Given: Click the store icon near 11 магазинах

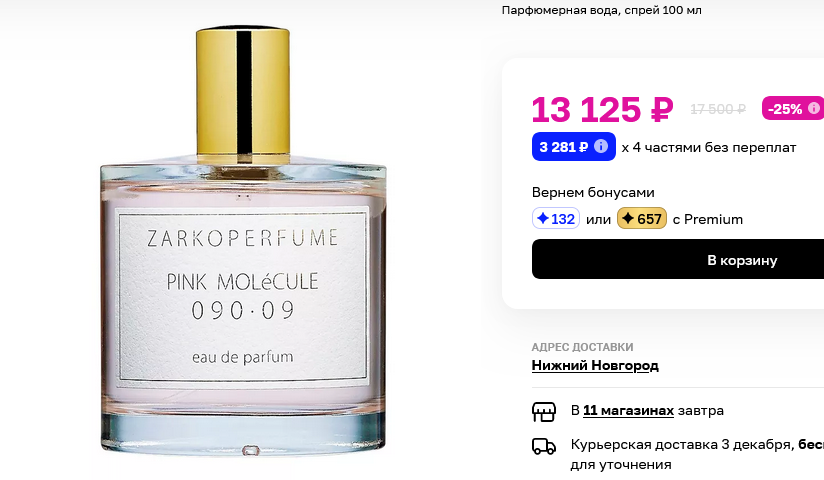Looking at the screenshot, I should pyautogui.click(x=544, y=412).
